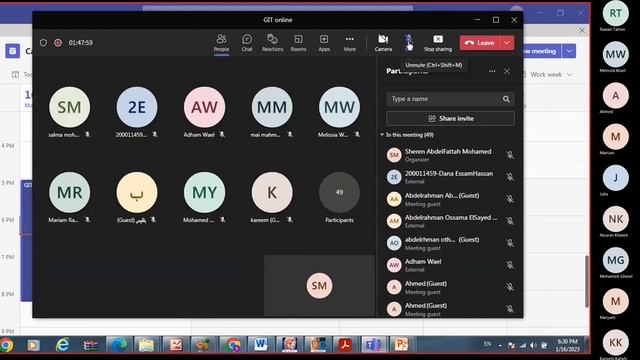Click the 2E avatar tile
The image size is (640, 360).
point(137,107)
